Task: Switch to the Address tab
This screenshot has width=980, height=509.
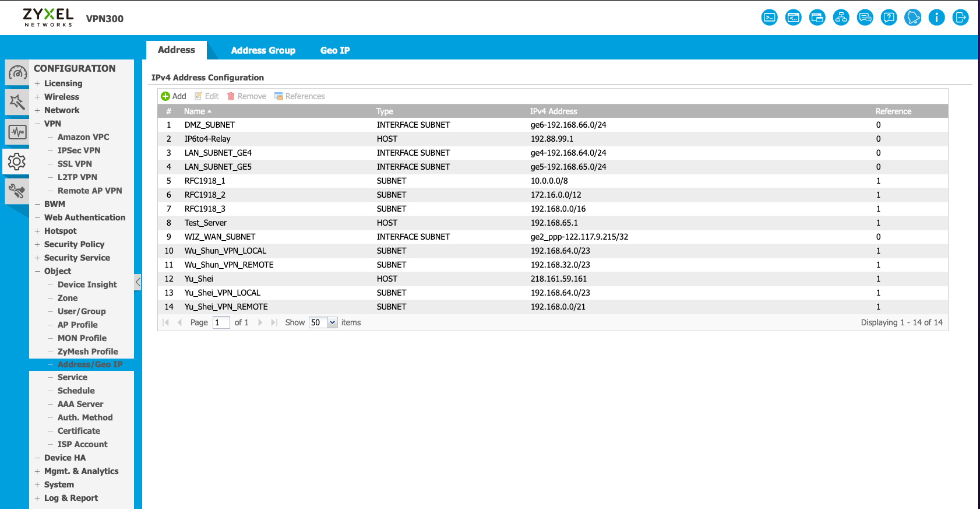Action: [177, 50]
